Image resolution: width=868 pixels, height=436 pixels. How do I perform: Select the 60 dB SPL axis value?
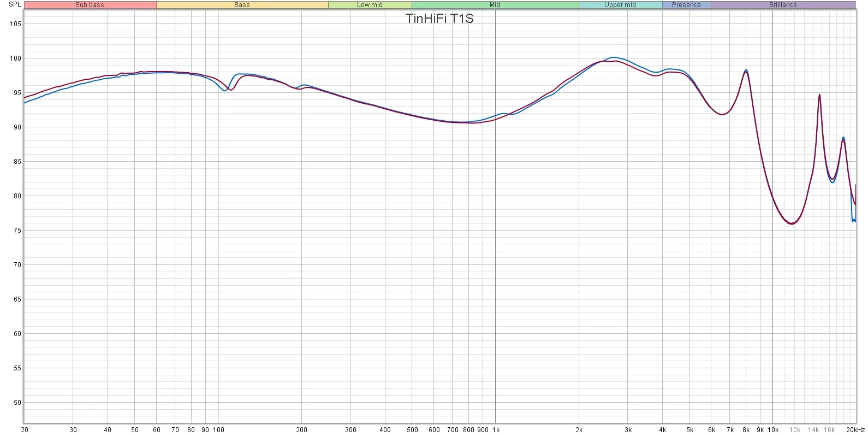click(17, 334)
